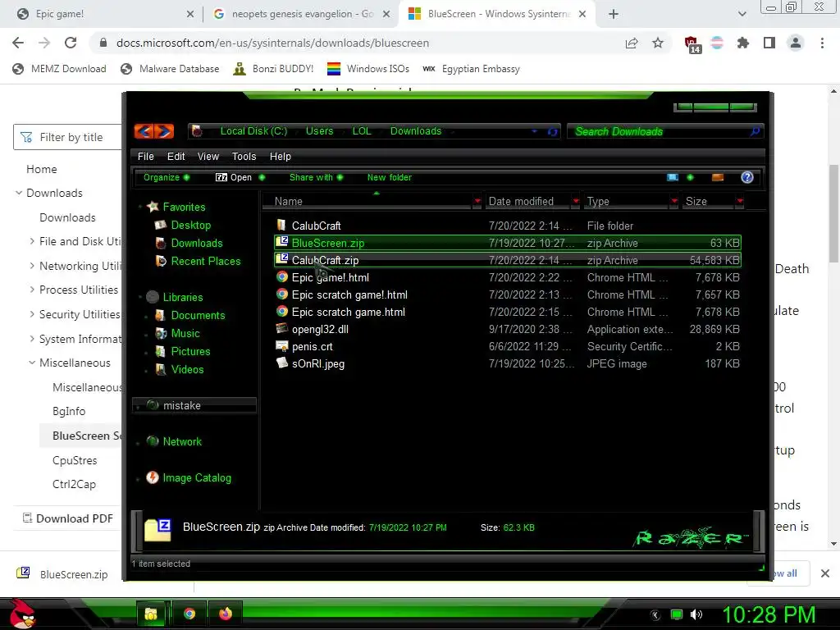Click Open with 7-Zip in the toolbar
The image size is (840, 630).
click(240, 177)
